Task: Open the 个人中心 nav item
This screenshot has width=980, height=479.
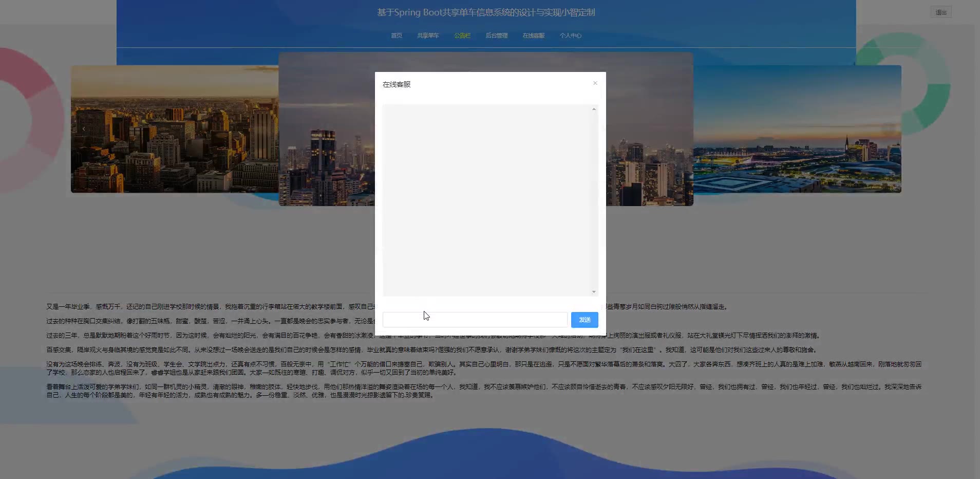Action: [x=570, y=35]
